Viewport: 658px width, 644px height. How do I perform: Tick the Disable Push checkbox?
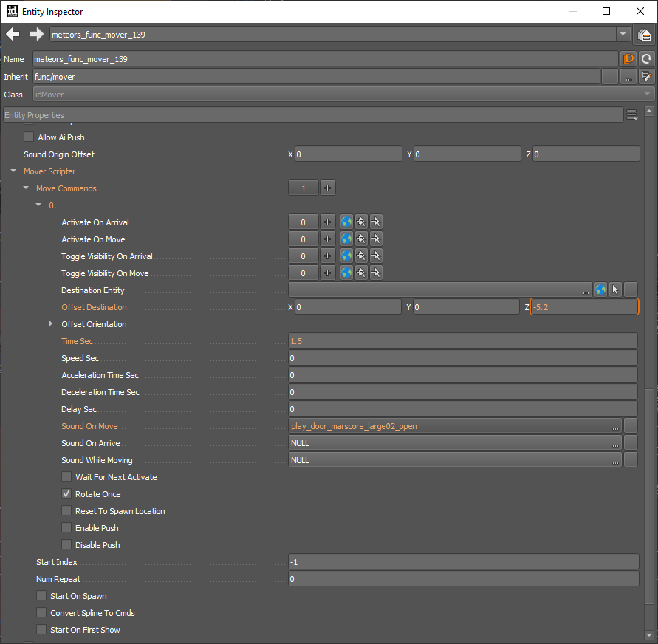66,544
